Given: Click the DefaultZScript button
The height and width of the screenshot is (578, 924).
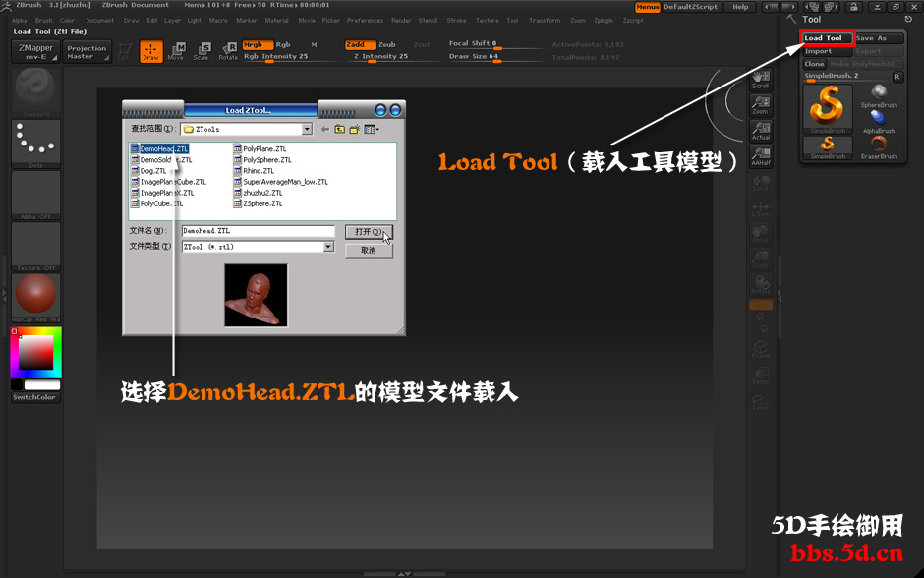Looking at the screenshot, I should point(691,7).
